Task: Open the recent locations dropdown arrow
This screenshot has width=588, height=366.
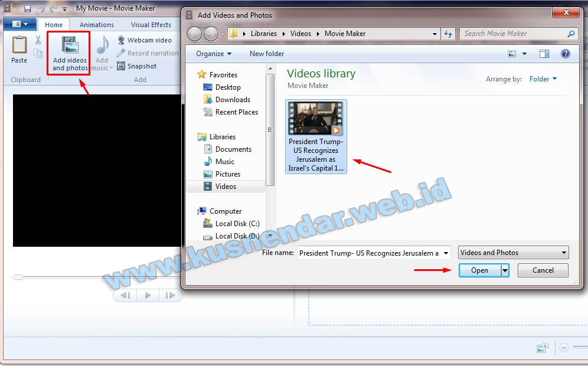Action: (x=223, y=34)
